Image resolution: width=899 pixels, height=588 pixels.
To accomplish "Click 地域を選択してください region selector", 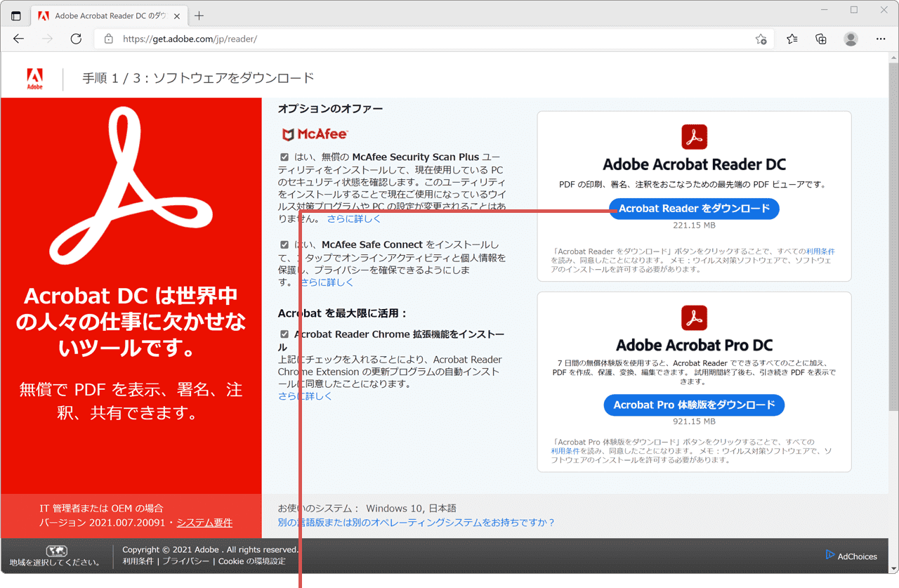I will coord(55,563).
